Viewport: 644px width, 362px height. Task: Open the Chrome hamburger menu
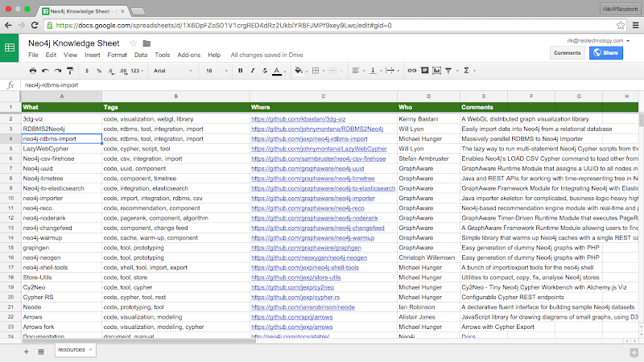tap(635, 26)
